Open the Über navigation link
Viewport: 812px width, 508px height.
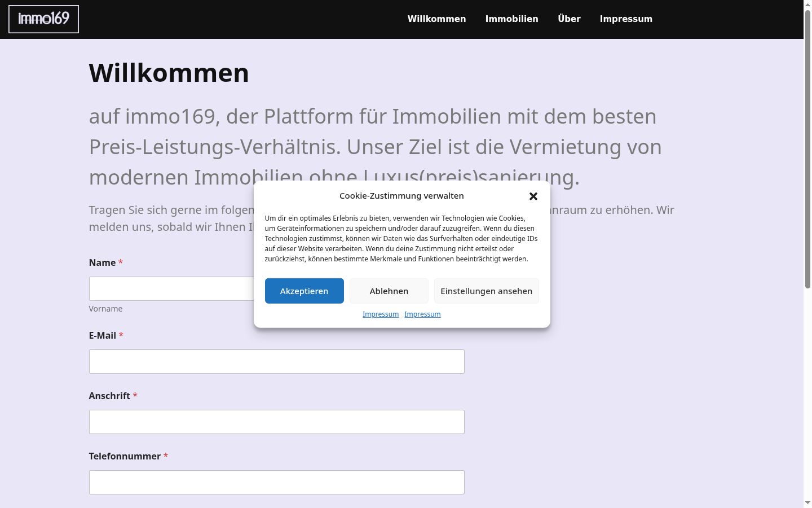pos(569,19)
